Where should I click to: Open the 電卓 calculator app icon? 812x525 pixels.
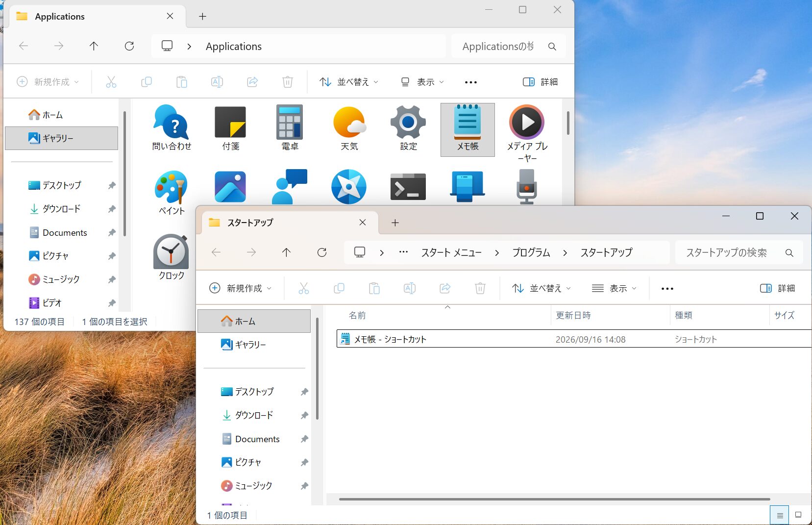(290, 127)
